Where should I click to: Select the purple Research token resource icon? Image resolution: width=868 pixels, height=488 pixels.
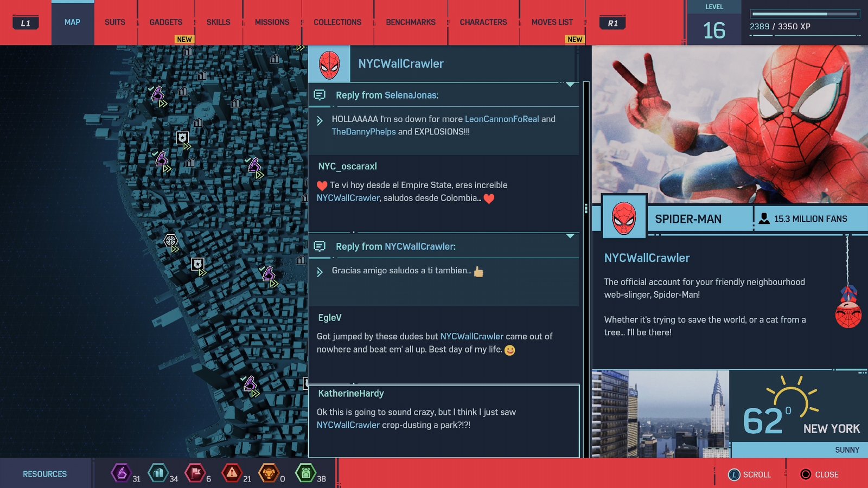coord(122,473)
